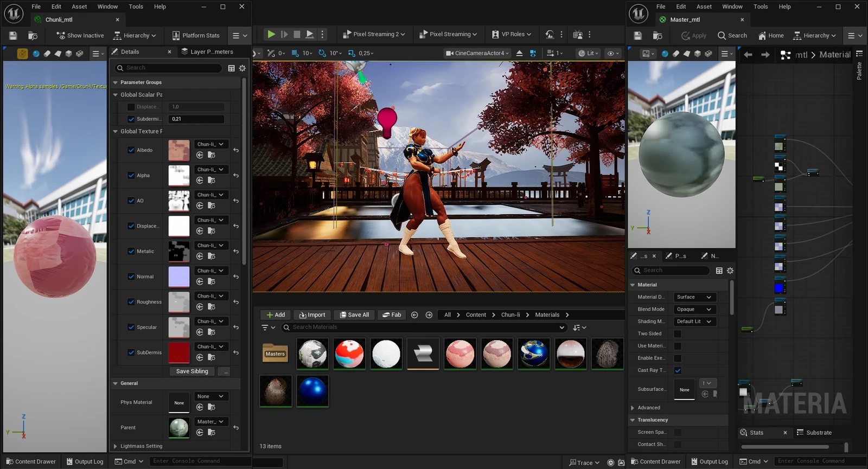Uncheck the SubDermis parameter checkbox

(x=131, y=352)
